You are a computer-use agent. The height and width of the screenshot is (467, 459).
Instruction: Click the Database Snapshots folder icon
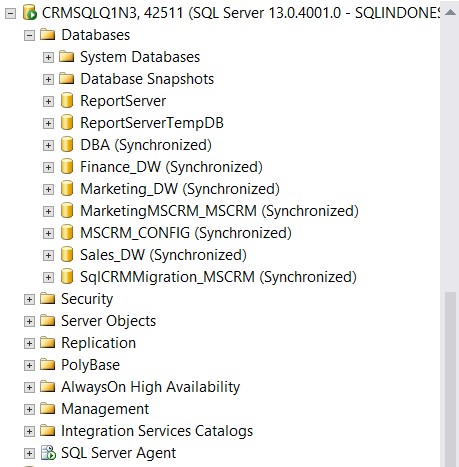67,79
